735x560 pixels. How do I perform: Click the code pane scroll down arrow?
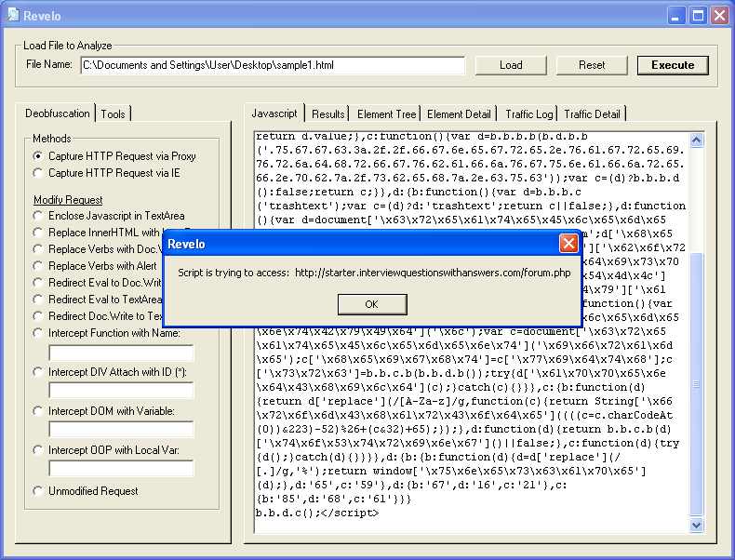click(x=697, y=526)
